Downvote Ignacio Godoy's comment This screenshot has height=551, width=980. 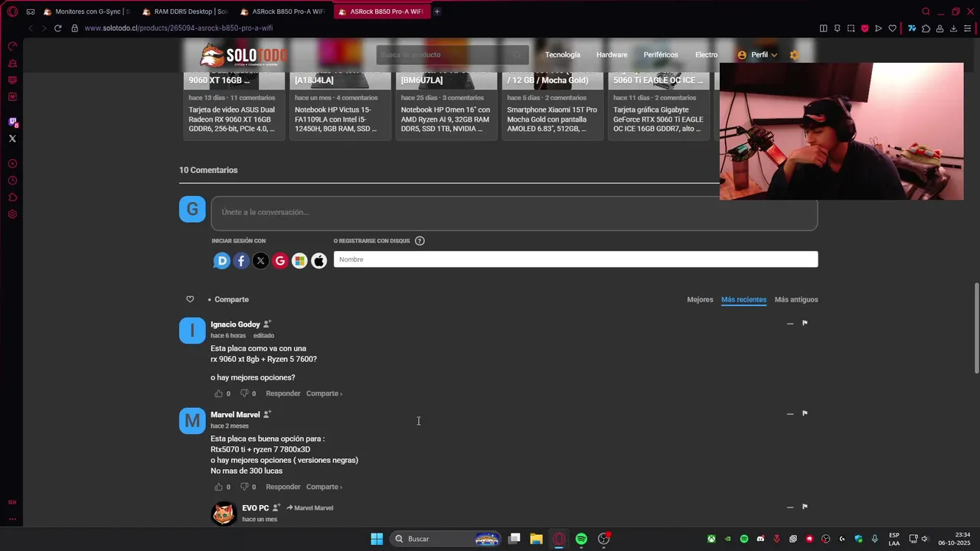pos(244,393)
